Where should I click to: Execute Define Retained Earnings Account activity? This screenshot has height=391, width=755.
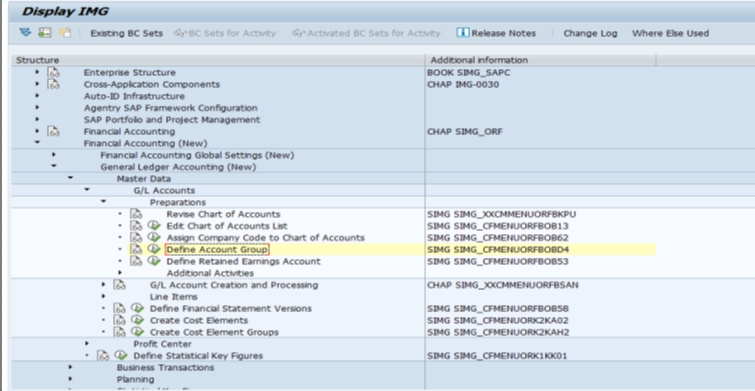154,261
